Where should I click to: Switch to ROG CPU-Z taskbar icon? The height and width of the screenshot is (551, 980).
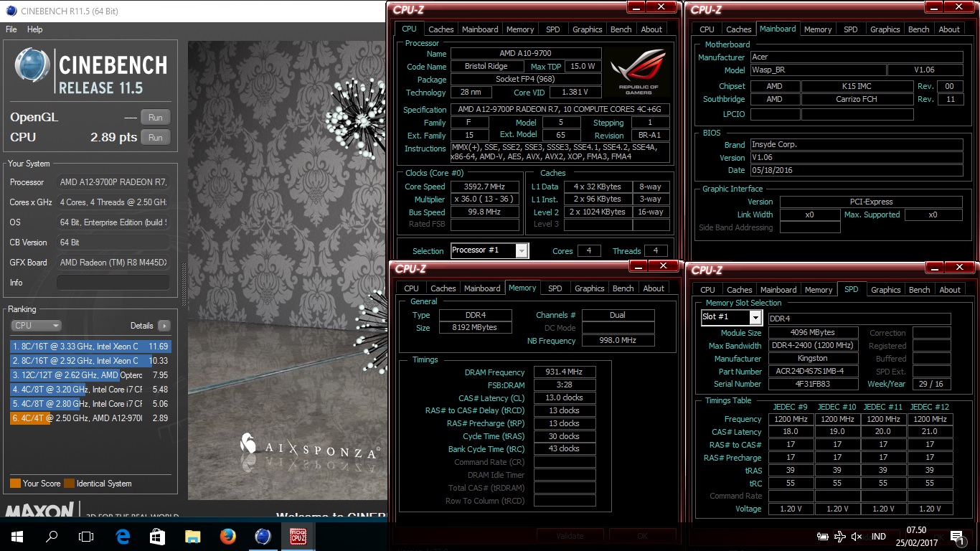pyautogui.click(x=298, y=536)
